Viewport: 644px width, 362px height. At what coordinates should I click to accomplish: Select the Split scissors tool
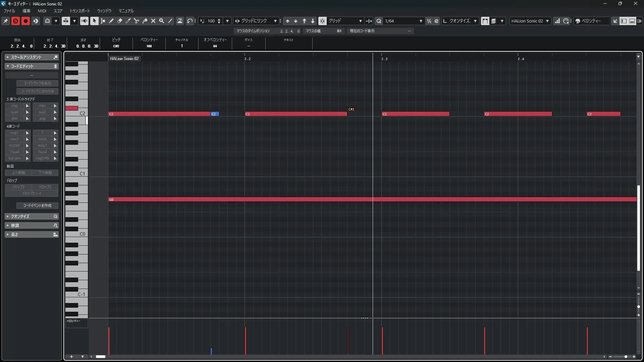tap(136, 21)
